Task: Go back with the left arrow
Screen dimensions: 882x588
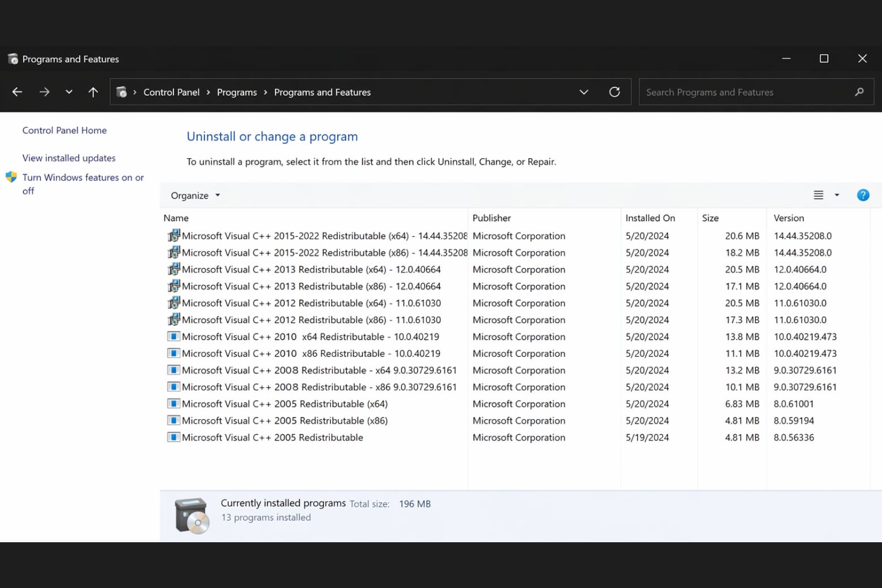Action: tap(17, 92)
